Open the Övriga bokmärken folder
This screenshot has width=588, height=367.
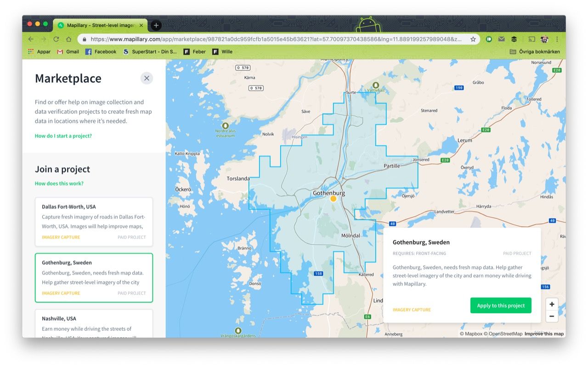[x=535, y=52]
